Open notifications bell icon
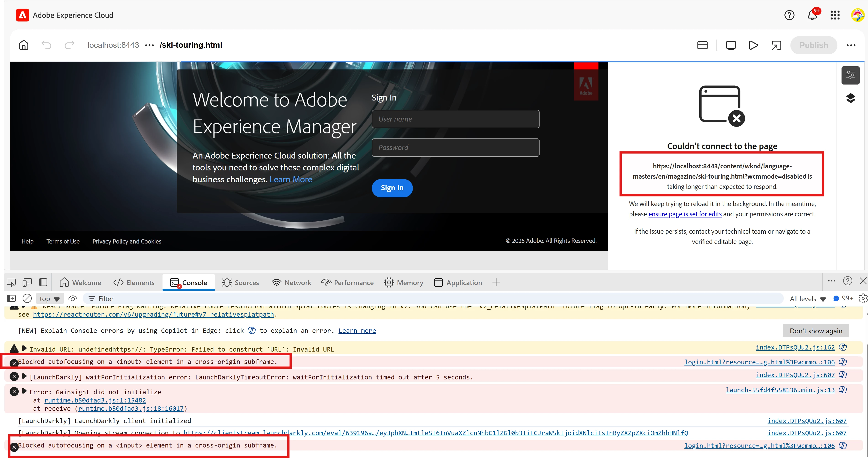 coord(812,15)
